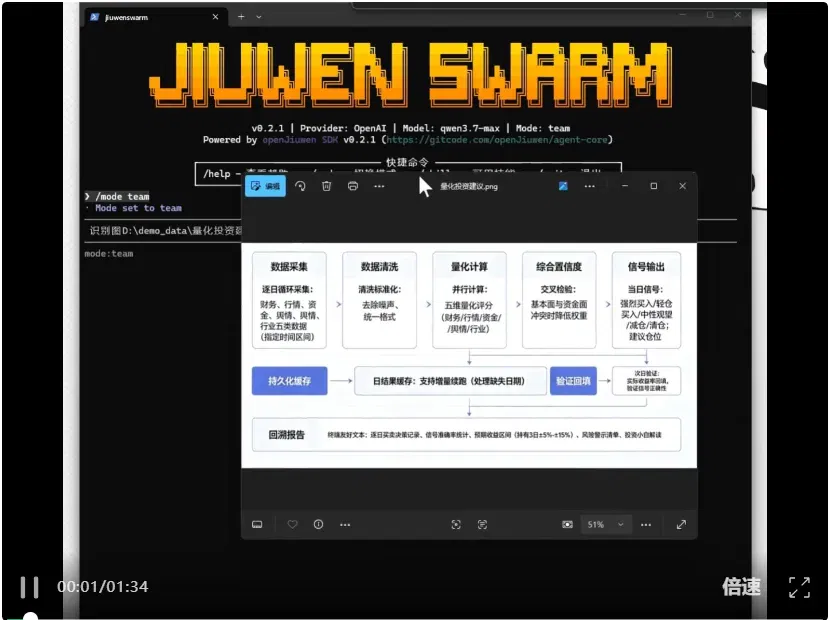The width and height of the screenshot is (829, 620).
Task: Click the 回溯报告 label in diagram
Action: point(287,434)
